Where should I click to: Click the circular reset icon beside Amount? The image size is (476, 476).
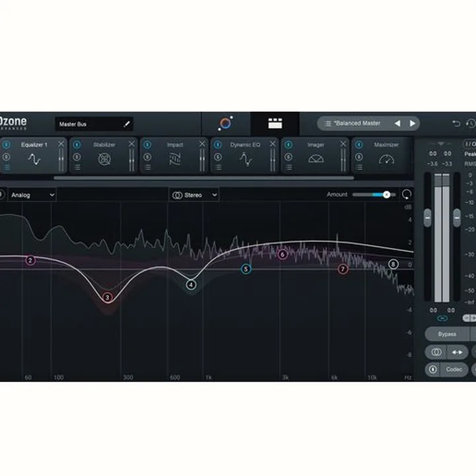(x=407, y=194)
